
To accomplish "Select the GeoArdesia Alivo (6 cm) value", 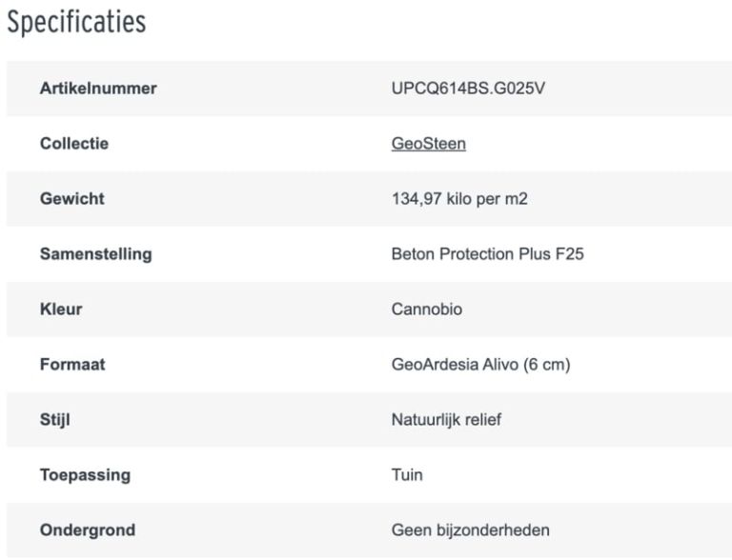I will tap(480, 365).
